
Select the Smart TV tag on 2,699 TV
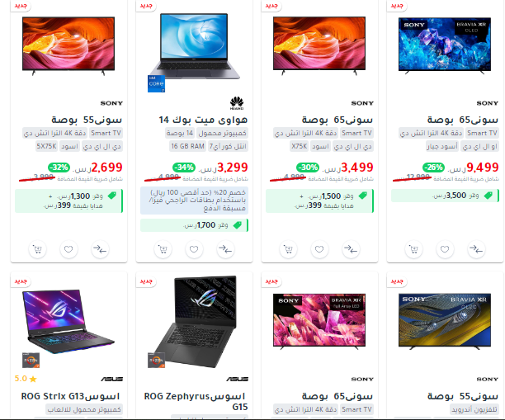(x=106, y=133)
